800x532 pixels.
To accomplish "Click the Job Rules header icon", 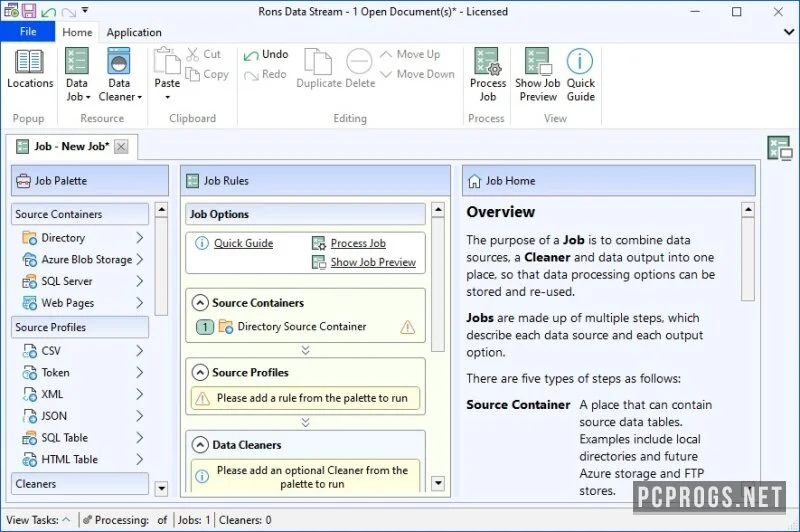I will click(x=192, y=181).
